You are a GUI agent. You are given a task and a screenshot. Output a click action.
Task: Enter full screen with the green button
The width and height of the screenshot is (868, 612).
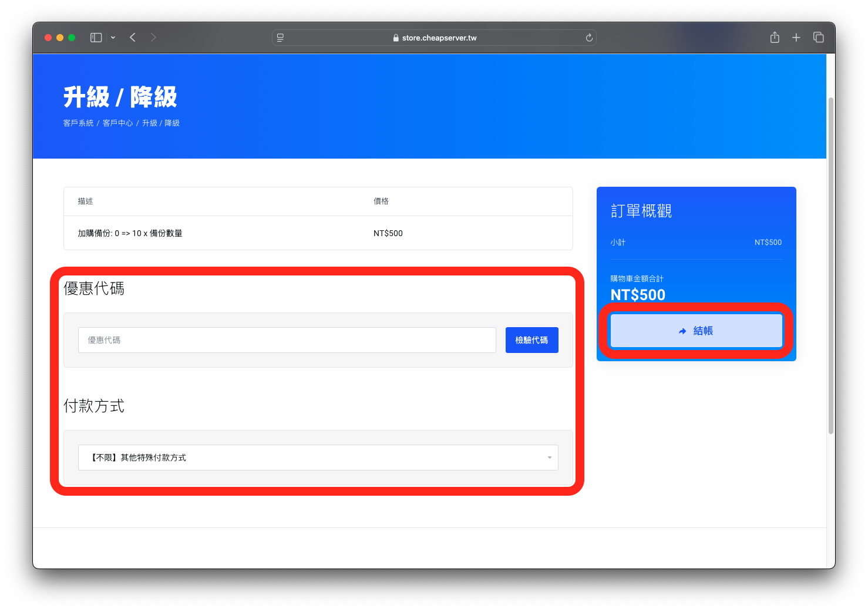click(72, 38)
